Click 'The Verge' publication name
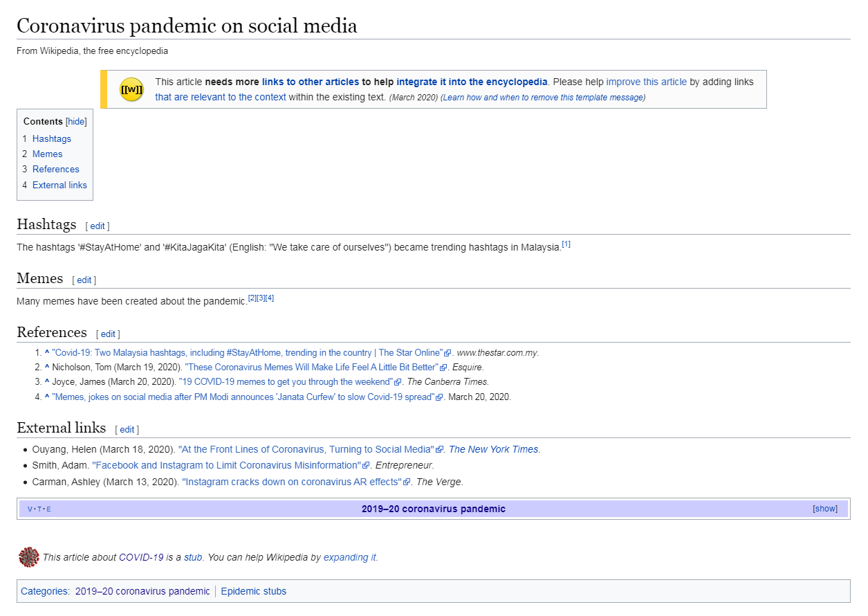The height and width of the screenshot is (616, 868). click(440, 482)
